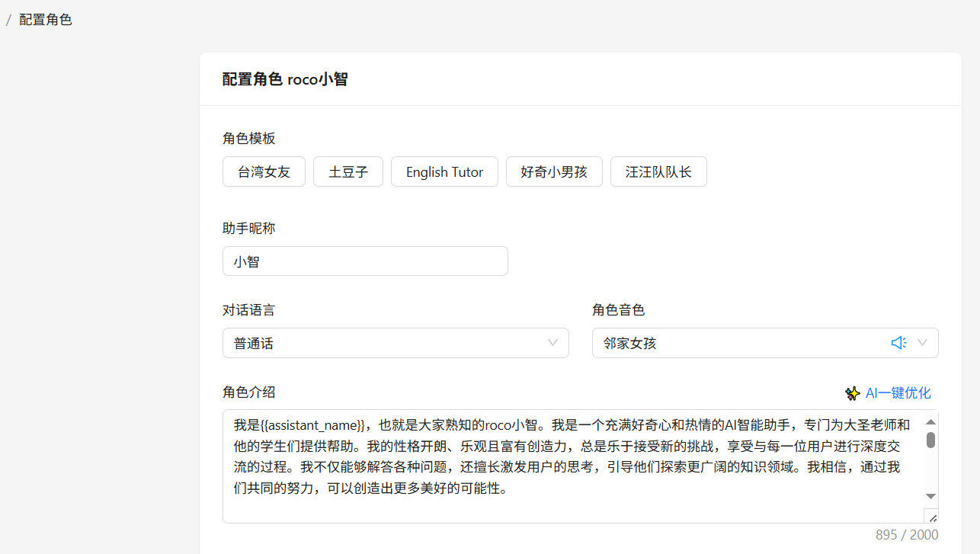980x554 pixels.
Task: Click the 助手昵称 label
Action: tap(249, 228)
